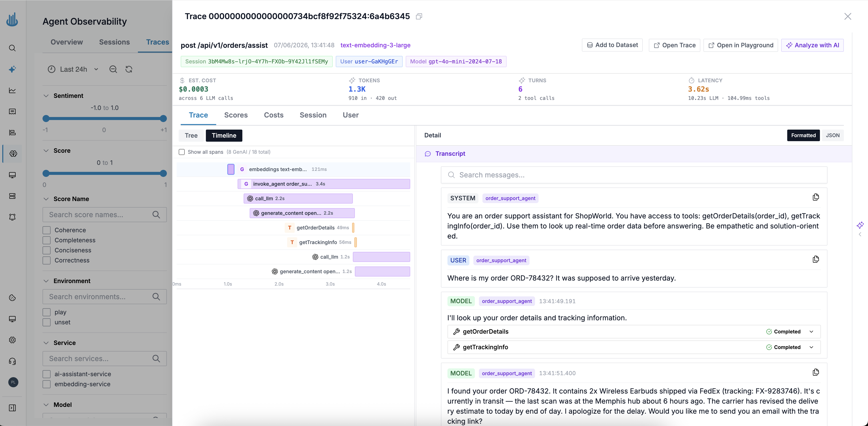This screenshot has width=868, height=426.
Task: Open the cookie icon in left sidebar
Action: [x=13, y=298]
